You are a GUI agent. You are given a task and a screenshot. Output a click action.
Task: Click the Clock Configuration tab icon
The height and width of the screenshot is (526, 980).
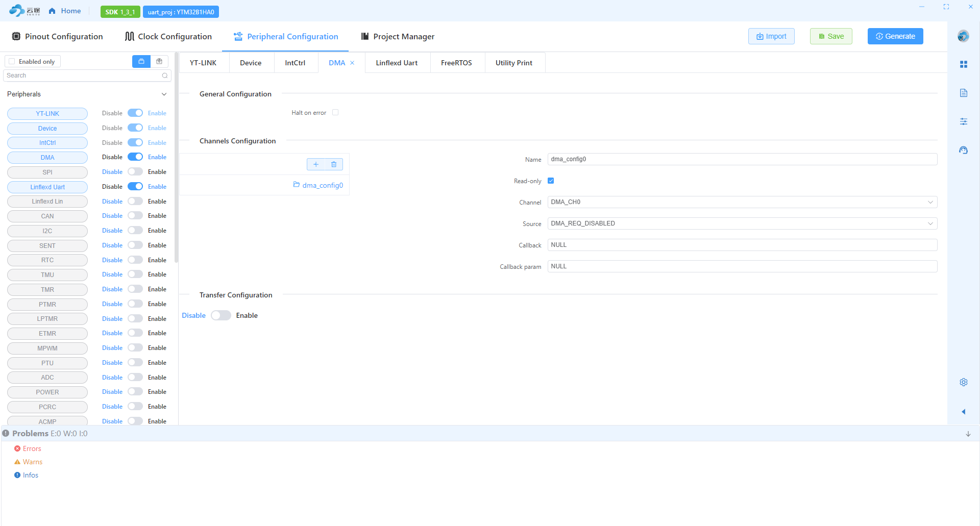tap(130, 36)
